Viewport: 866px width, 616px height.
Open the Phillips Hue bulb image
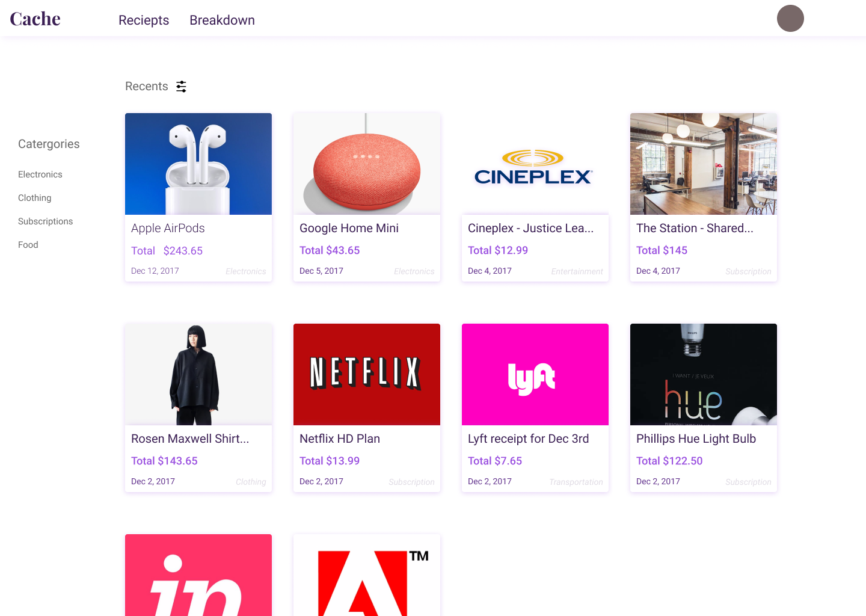point(704,374)
